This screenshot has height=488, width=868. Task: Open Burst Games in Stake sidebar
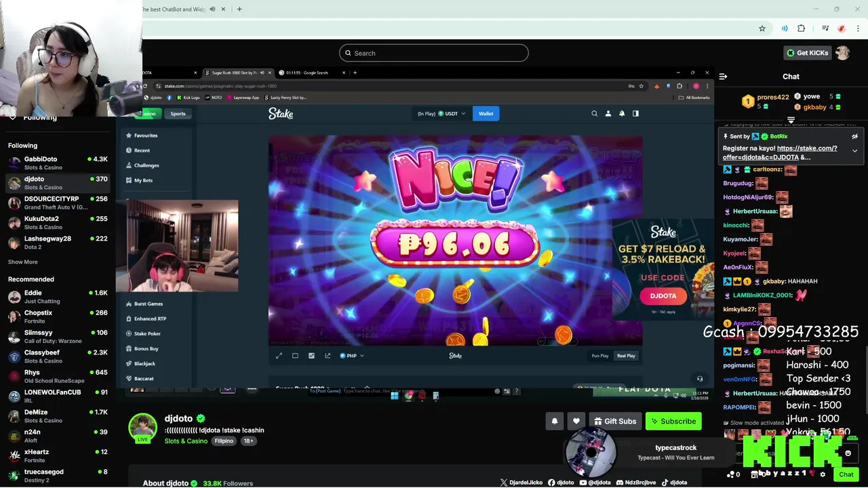pyautogui.click(x=149, y=304)
